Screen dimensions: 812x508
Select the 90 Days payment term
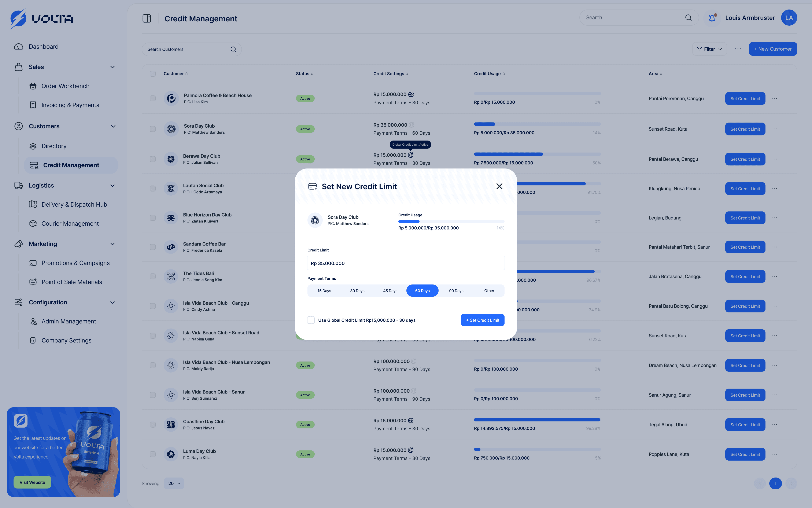click(456, 291)
